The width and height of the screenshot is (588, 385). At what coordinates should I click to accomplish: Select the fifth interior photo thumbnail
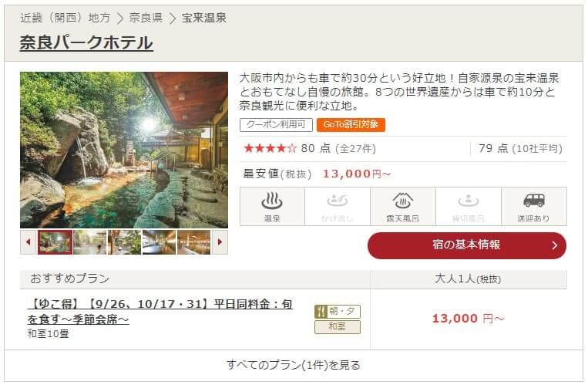[194, 242]
